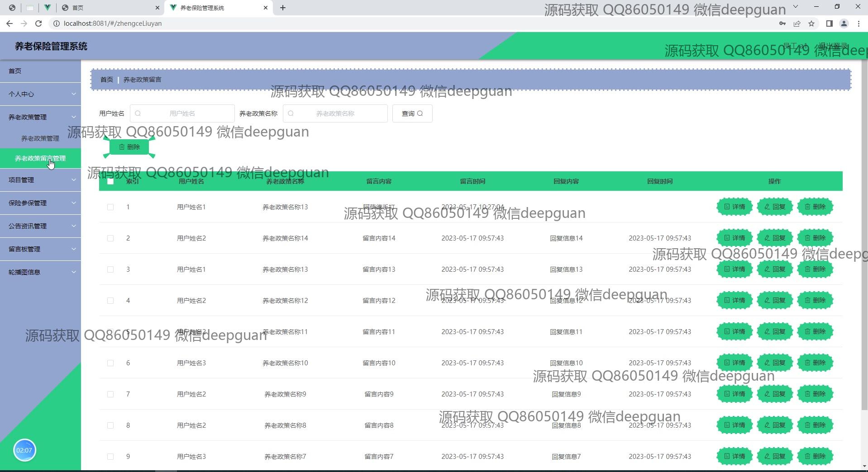
Task: Expand the 轮播图信息 sidebar section
Action: [40, 272]
